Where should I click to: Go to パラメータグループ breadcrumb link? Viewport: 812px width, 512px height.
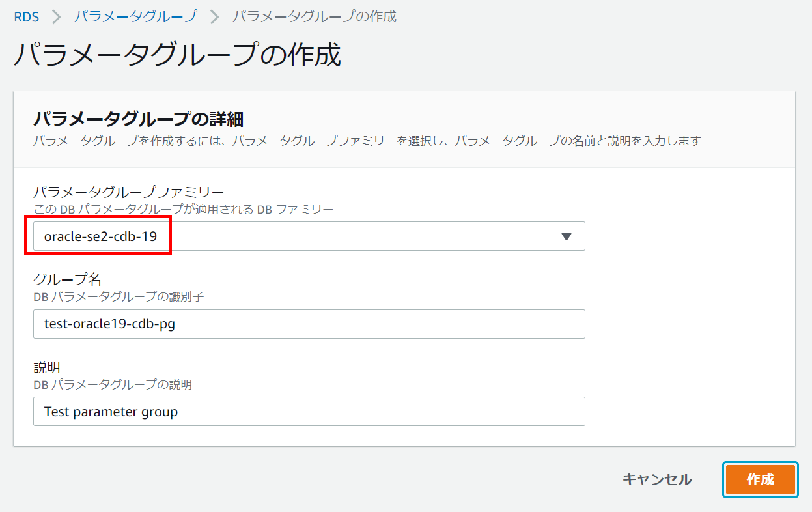[x=135, y=17]
